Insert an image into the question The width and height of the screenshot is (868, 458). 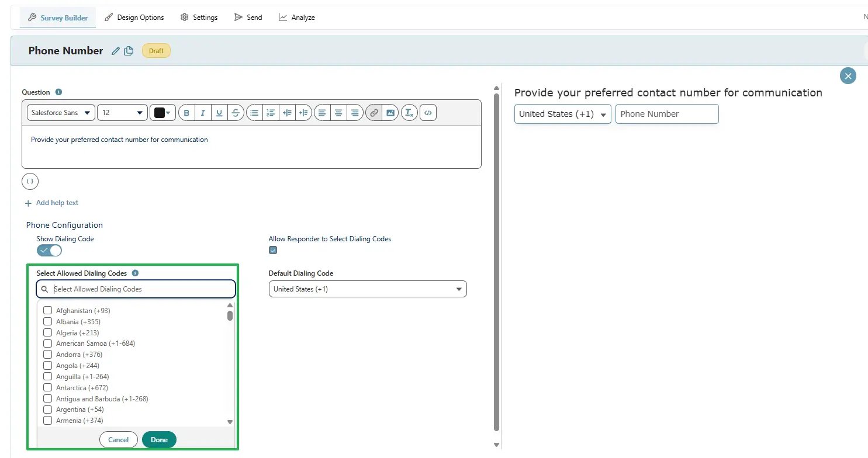pyautogui.click(x=390, y=113)
